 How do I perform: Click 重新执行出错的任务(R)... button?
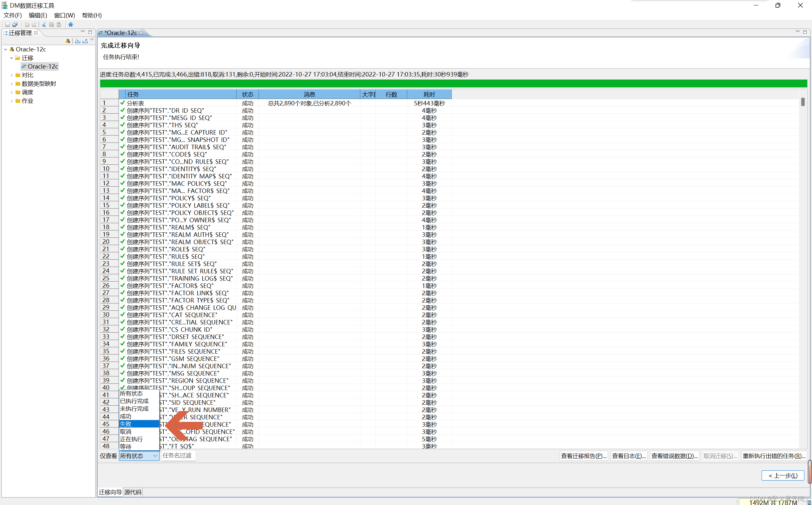[774, 456]
